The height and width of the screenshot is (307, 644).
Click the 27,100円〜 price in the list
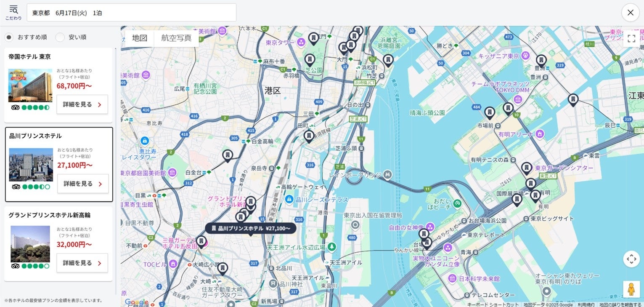coord(75,165)
